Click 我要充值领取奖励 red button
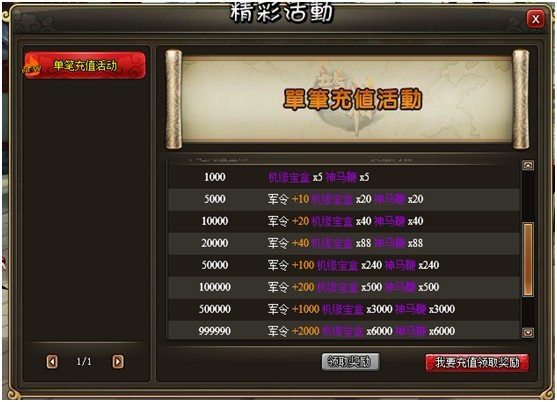The height and width of the screenshot is (402, 557). (477, 363)
